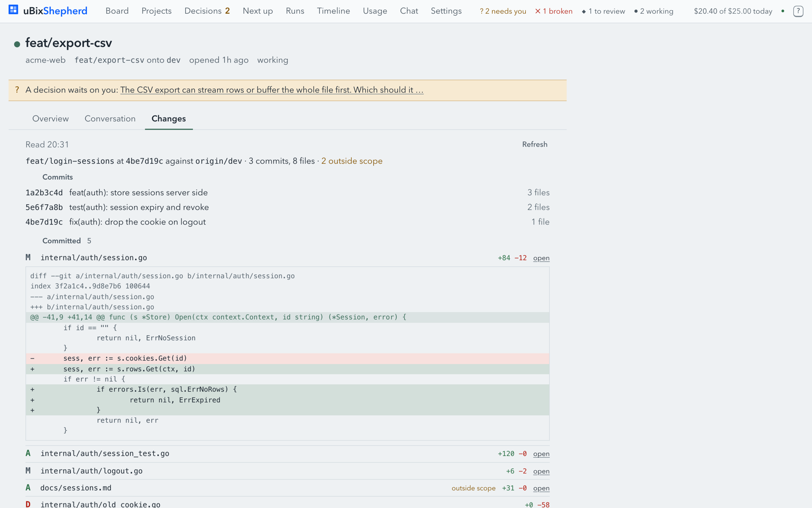This screenshot has height=508, width=812.
Task: Click the '1 to review' status
Action: pos(603,11)
